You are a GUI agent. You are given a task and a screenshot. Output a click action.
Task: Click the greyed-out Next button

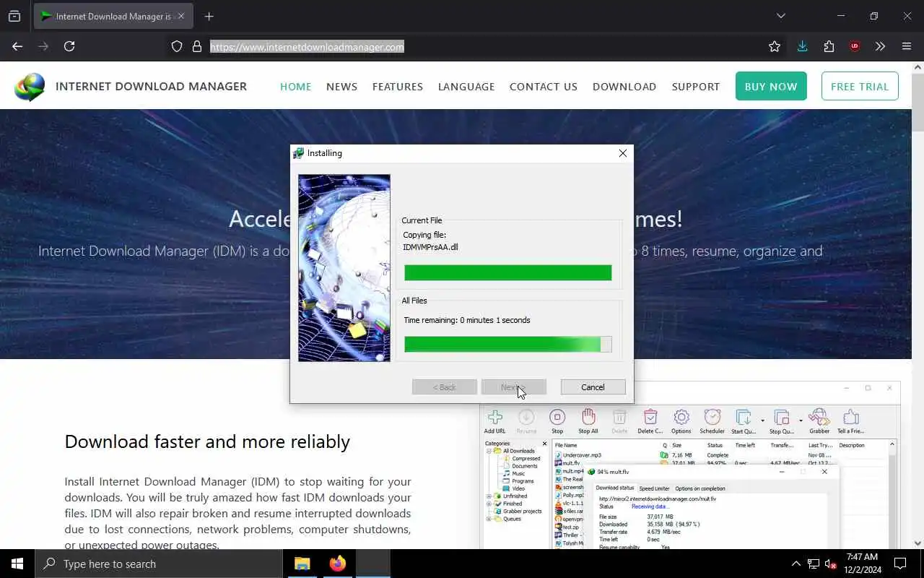click(514, 387)
